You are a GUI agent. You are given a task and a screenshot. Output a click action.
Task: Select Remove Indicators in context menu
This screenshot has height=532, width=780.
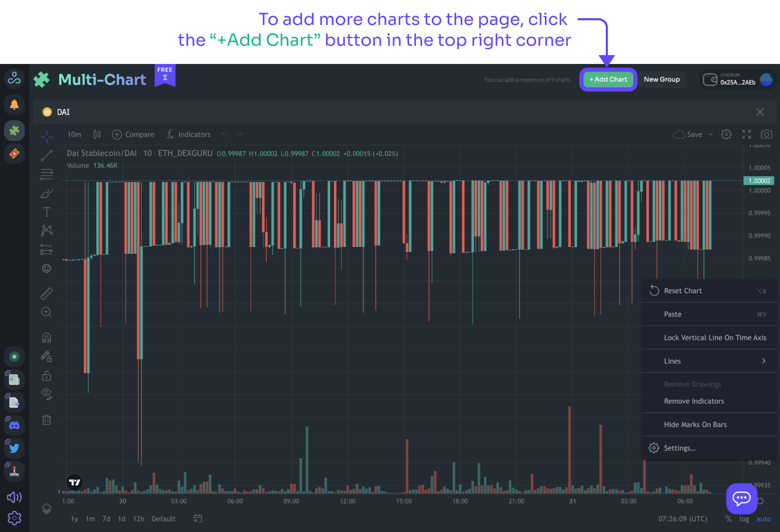tap(694, 401)
